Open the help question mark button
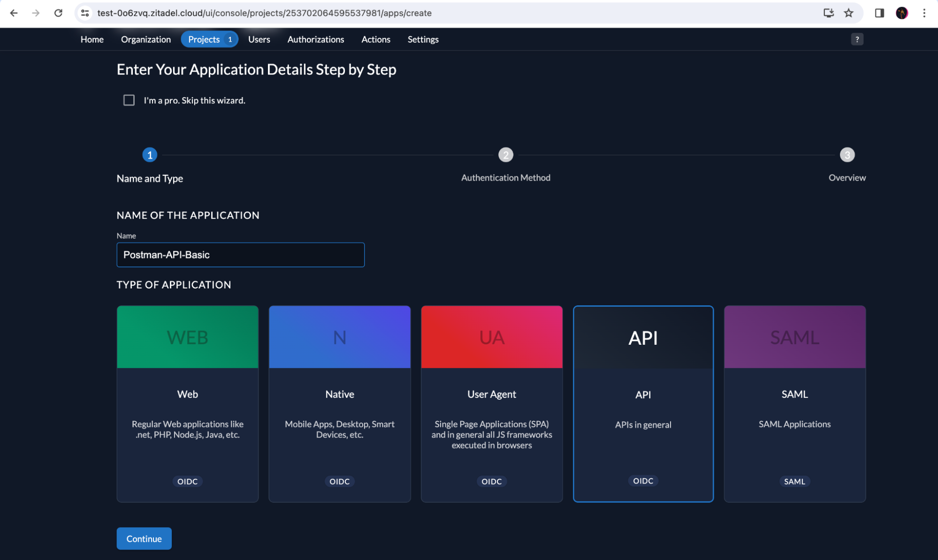The width and height of the screenshot is (938, 560). pyautogui.click(x=857, y=39)
